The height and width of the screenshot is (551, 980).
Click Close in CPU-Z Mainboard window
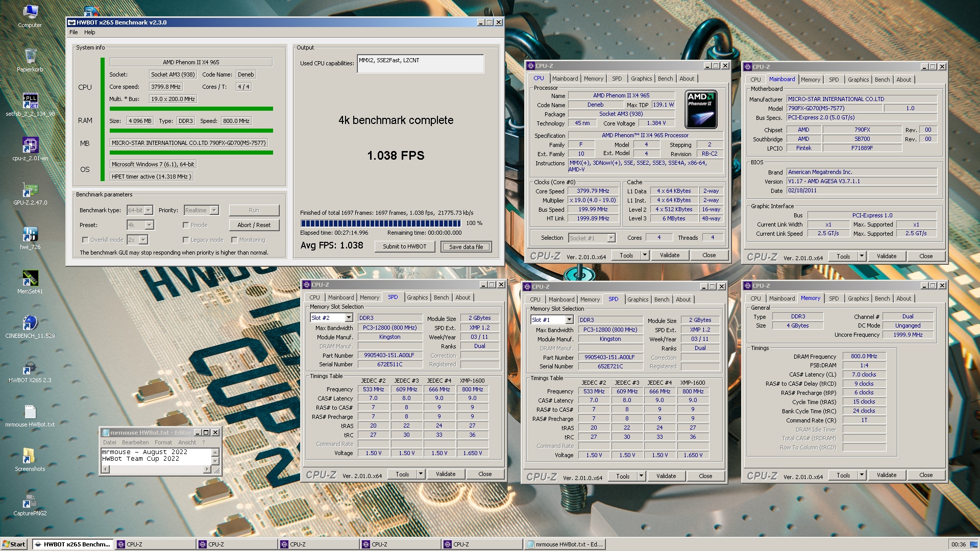(925, 256)
